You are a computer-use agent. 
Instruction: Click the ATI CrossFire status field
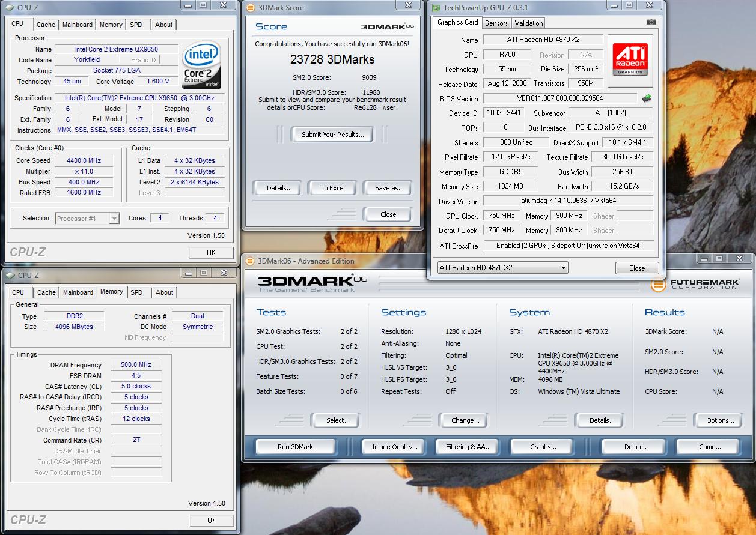pyautogui.click(x=569, y=246)
